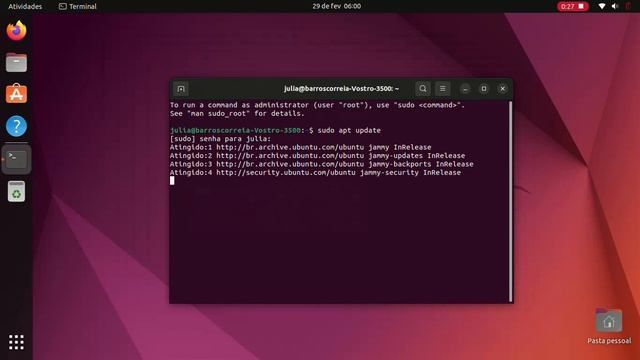Click the new tab icon in terminal

[181, 89]
